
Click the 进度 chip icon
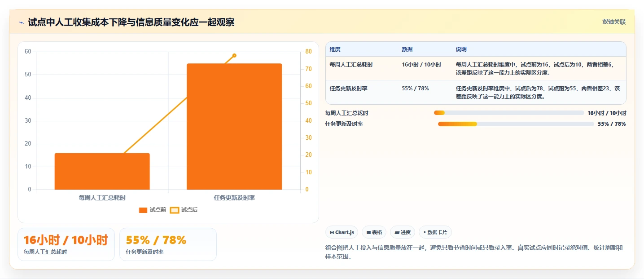[x=397, y=232]
